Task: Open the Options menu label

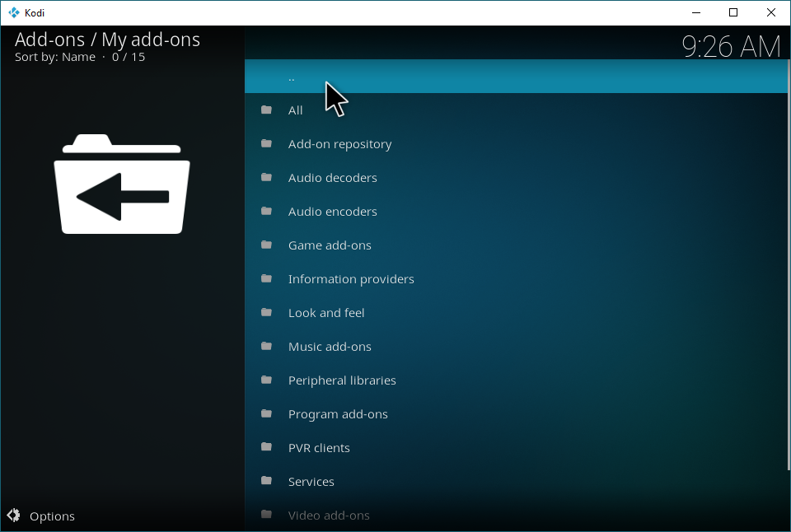Action: coord(52,516)
